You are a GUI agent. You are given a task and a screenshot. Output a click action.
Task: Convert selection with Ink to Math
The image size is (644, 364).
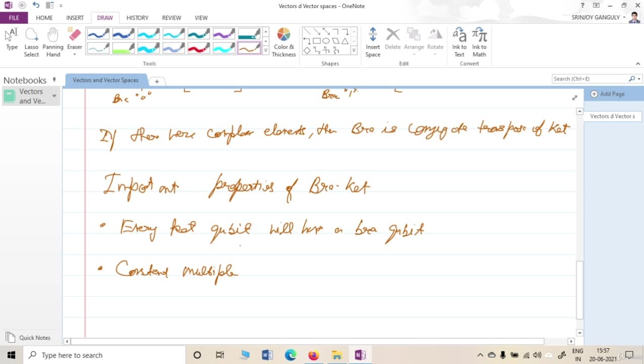click(x=479, y=42)
